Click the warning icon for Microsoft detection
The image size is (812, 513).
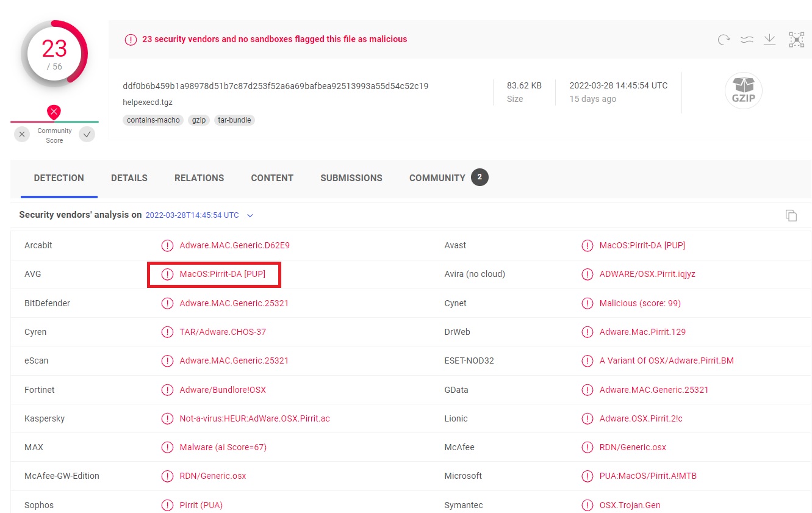coord(587,476)
